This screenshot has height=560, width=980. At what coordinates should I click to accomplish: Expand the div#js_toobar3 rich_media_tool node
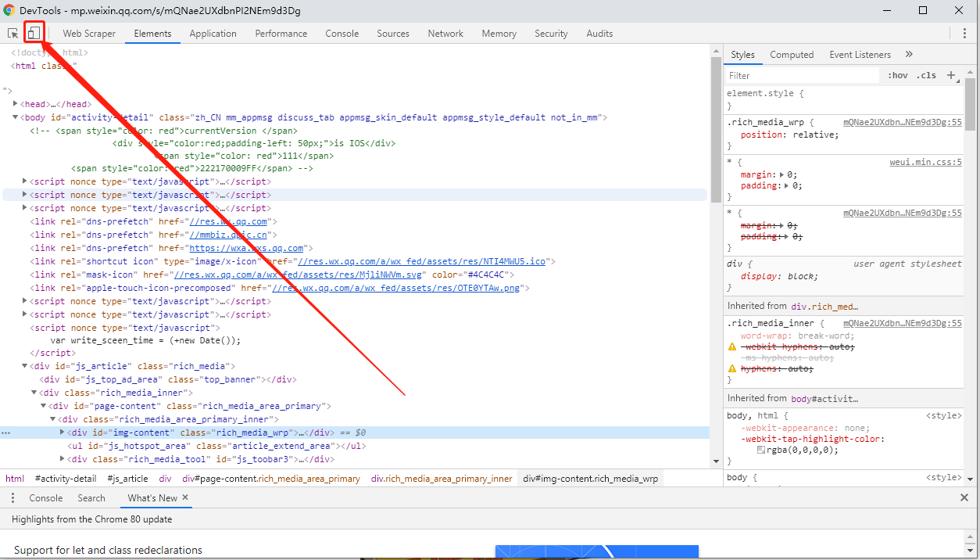(63, 459)
